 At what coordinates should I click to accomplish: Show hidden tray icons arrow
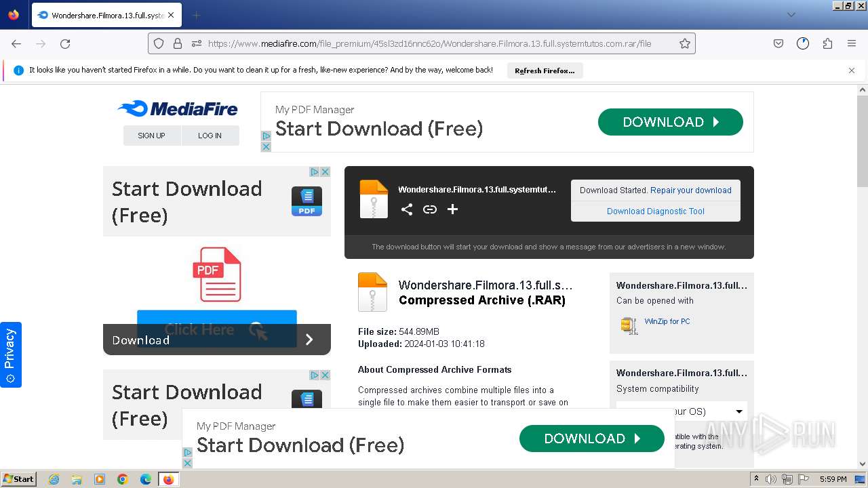pyautogui.click(x=756, y=479)
